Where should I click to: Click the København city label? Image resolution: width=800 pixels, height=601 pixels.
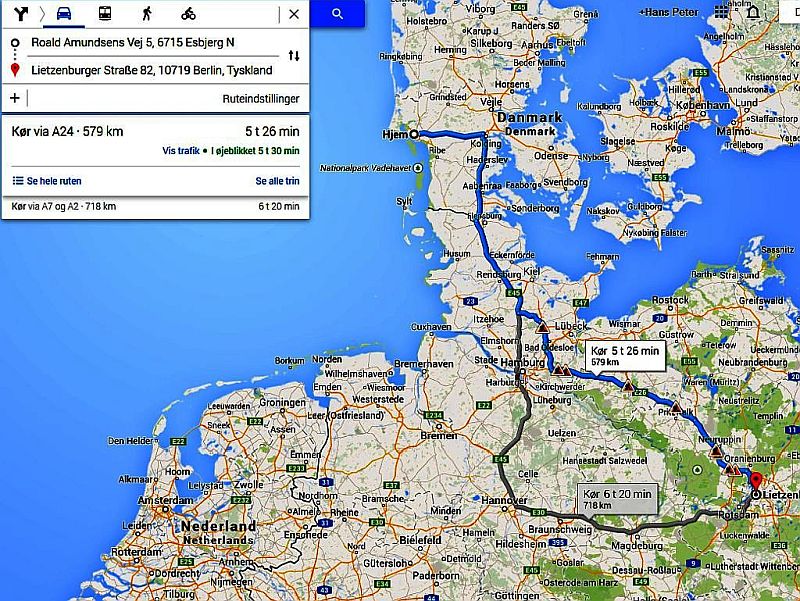pyautogui.click(x=703, y=105)
